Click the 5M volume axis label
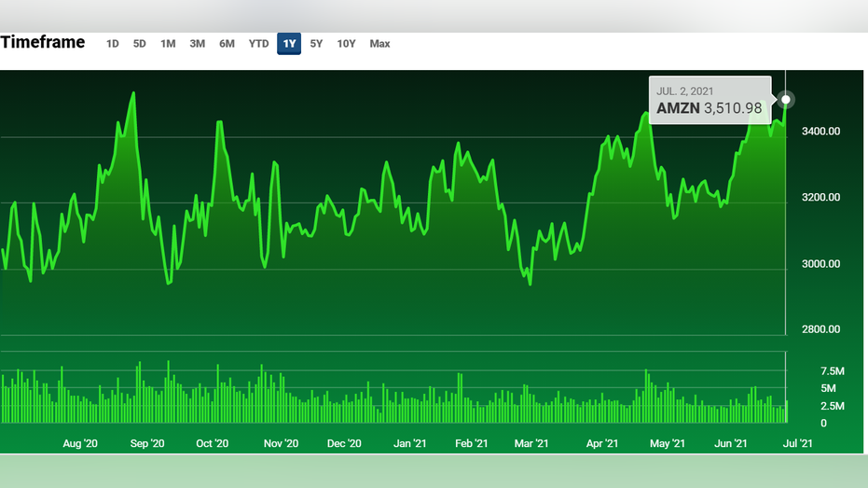 [828, 388]
